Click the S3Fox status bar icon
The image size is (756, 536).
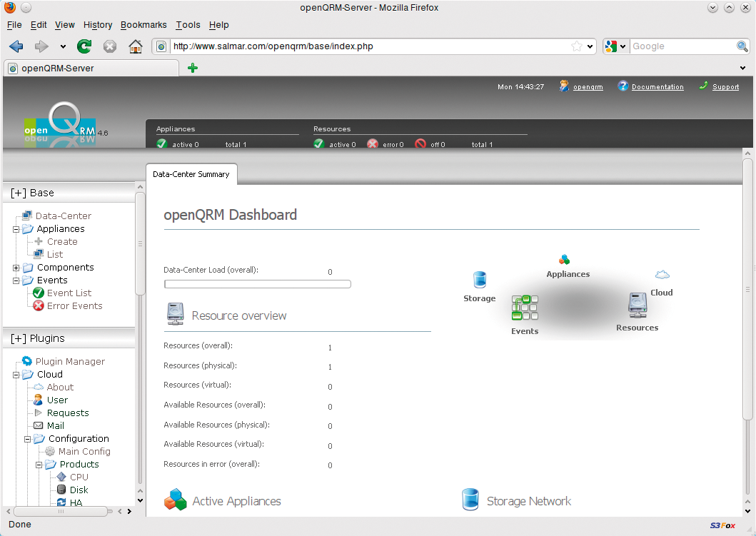tap(722, 525)
